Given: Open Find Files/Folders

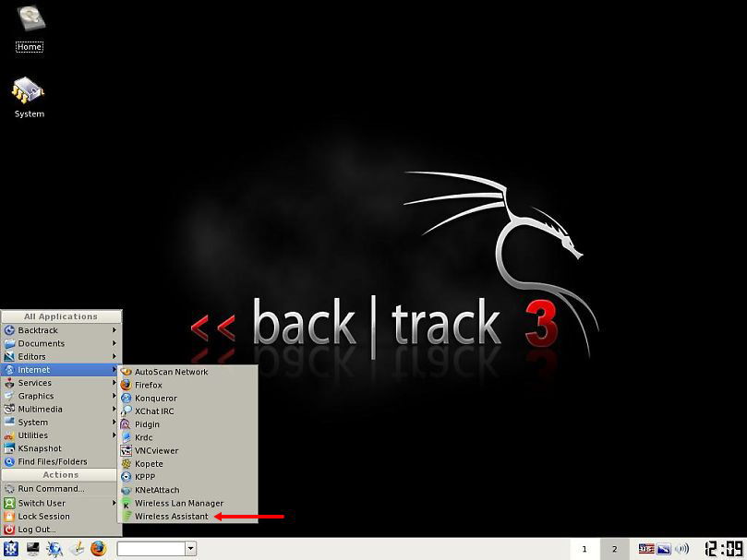Looking at the screenshot, I should point(60,461).
